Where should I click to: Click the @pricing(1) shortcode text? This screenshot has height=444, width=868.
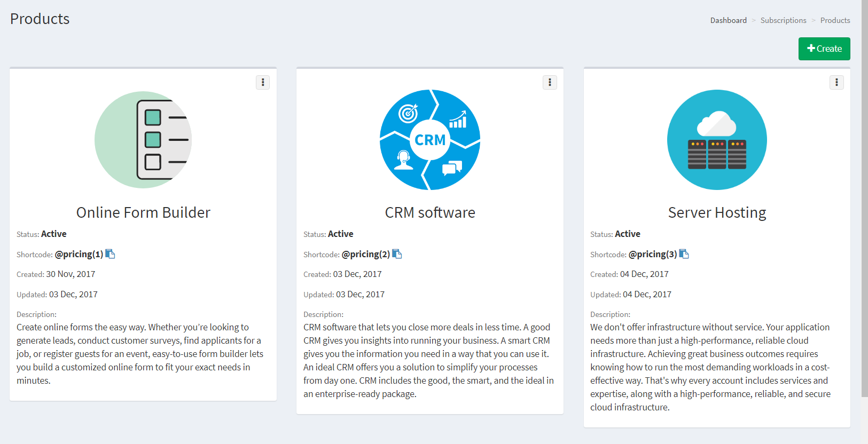point(79,254)
